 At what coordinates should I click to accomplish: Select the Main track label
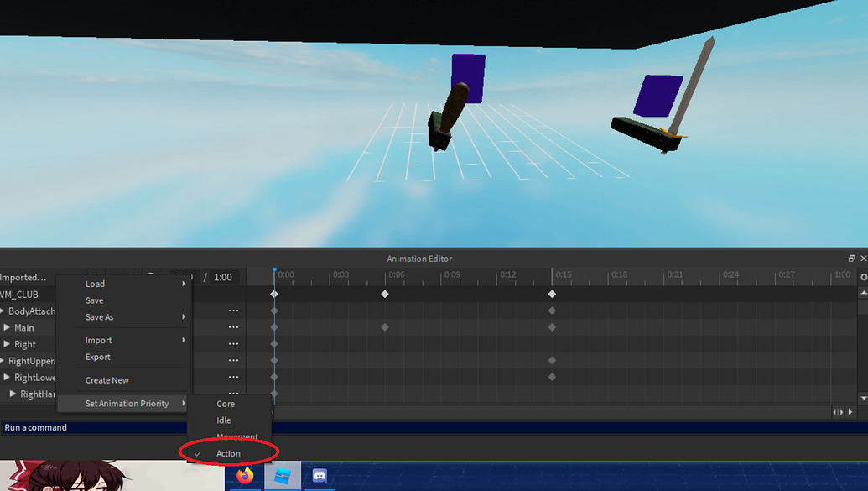pos(23,327)
